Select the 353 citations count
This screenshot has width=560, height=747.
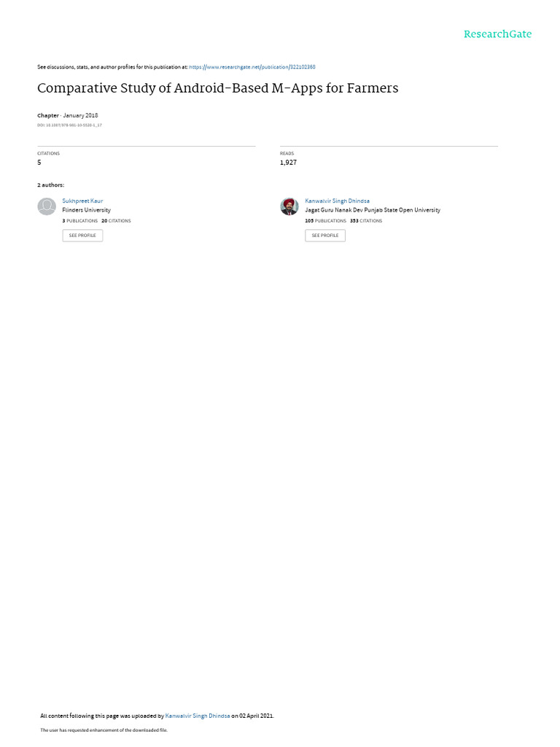[366, 221]
